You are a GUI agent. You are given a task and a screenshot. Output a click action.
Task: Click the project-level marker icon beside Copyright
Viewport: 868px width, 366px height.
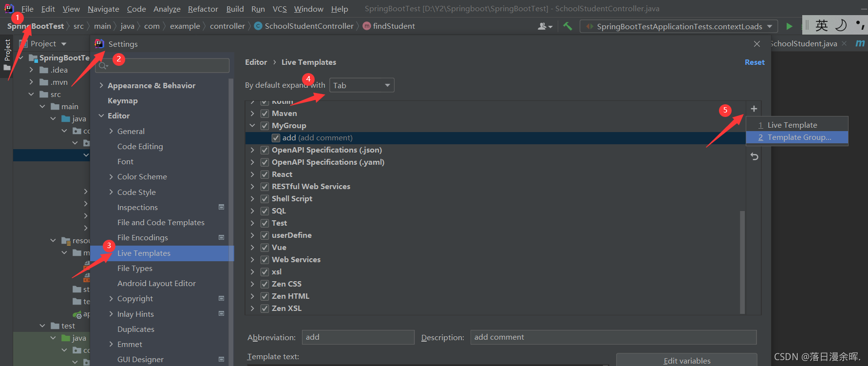click(222, 298)
